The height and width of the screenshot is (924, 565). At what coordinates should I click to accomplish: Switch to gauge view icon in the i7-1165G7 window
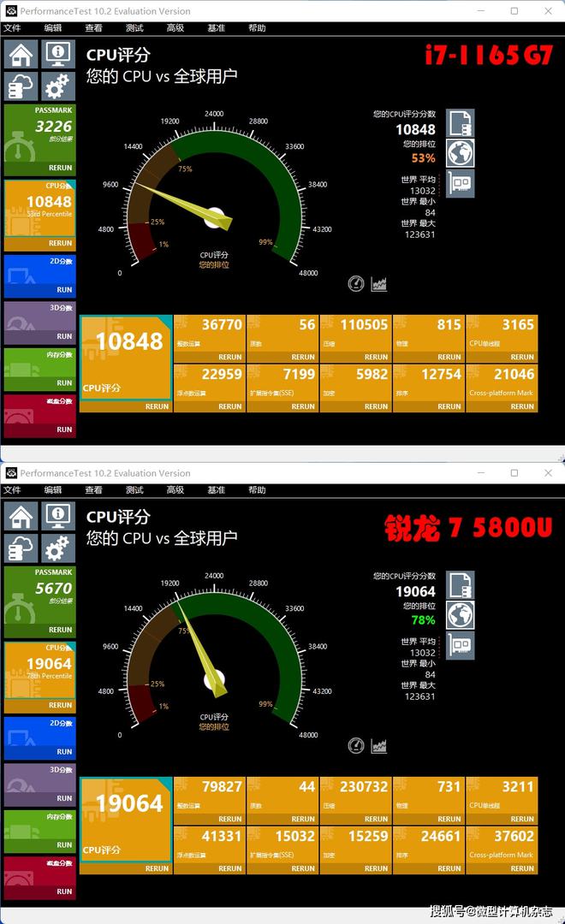coord(356,284)
